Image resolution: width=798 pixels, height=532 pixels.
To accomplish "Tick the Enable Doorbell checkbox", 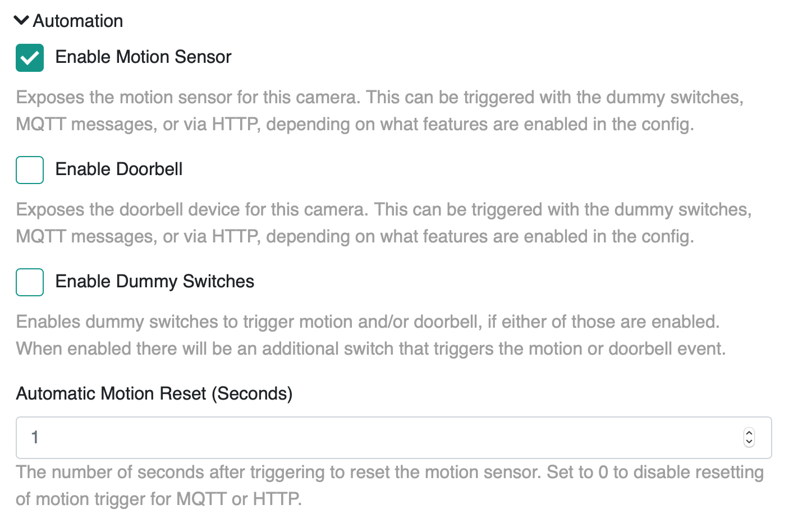I will [x=30, y=170].
